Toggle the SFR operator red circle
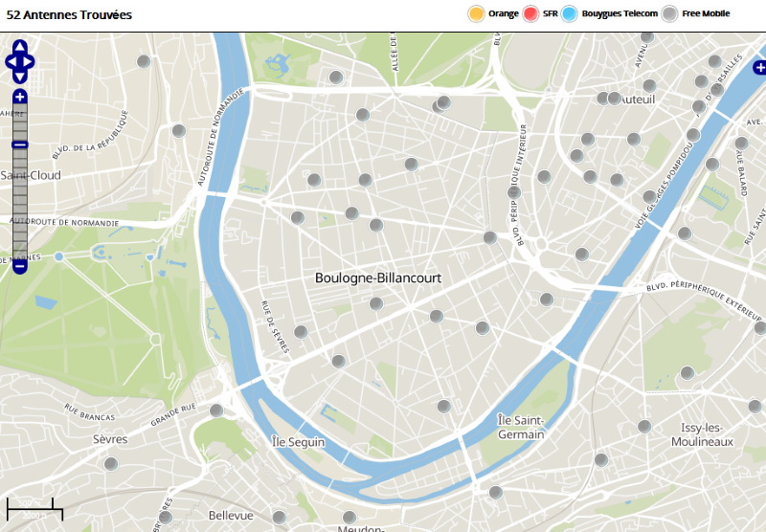This screenshot has width=766, height=532. 530,13
